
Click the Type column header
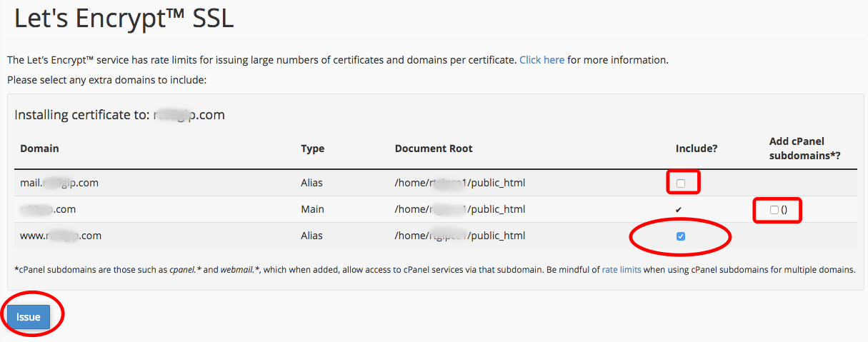point(312,149)
